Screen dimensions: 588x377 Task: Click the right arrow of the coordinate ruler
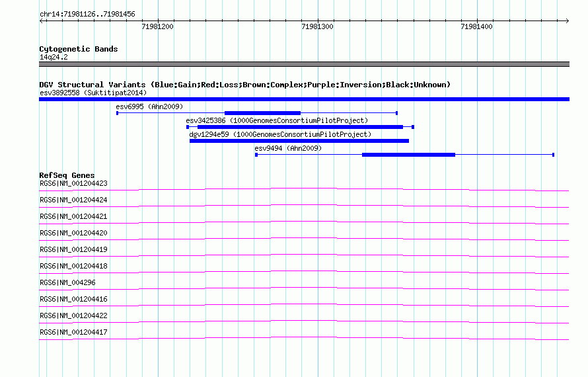pos(567,21)
